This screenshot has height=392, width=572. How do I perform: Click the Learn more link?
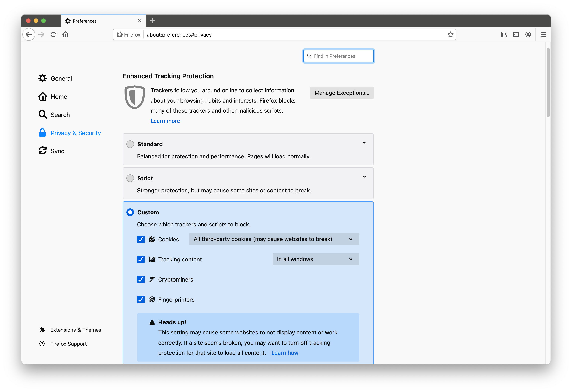click(165, 120)
